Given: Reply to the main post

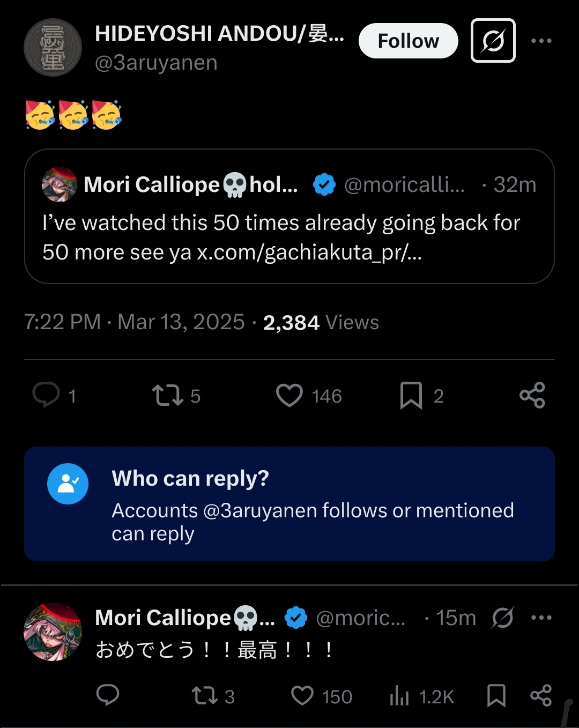Looking at the screenshot, I should [46, 395].
